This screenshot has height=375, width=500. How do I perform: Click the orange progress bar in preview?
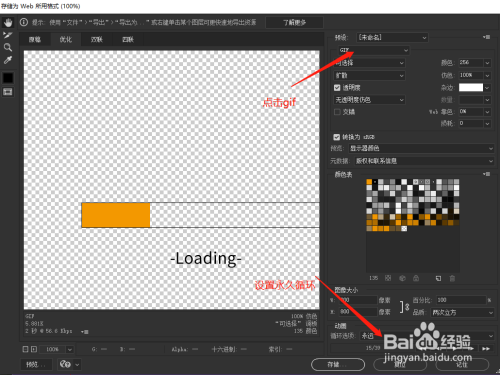click(x=116, y=215)
